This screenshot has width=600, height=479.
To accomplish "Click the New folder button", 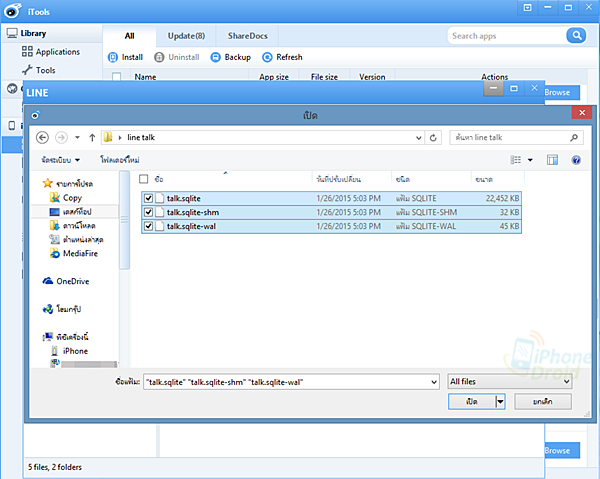I will (120, 160).
